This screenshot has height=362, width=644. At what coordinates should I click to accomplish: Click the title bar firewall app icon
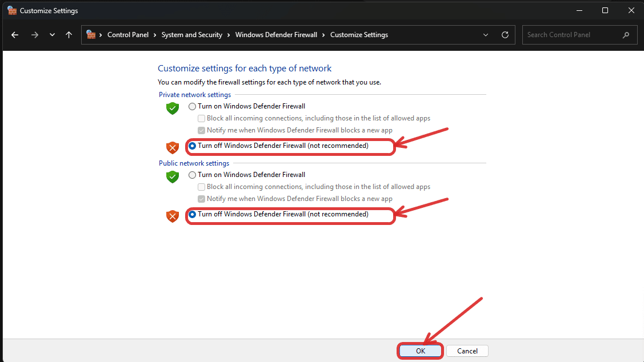[12, 11]
